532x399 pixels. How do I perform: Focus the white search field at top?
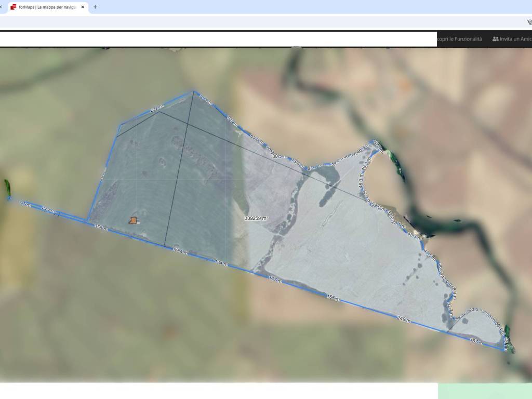(x=218, y=39)
